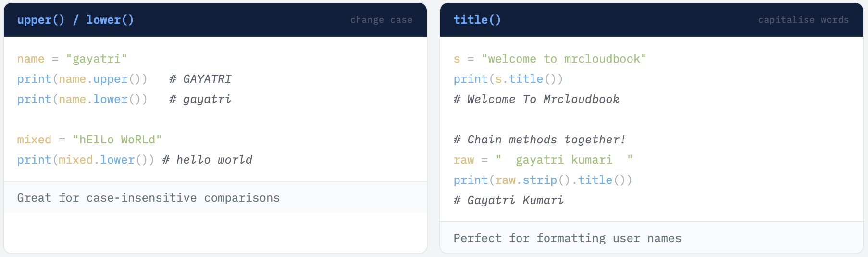The height and width of the screenshot is (257, 868).
Task: Click 'Great for case-insensitive comparisons' footer
Action: [149, 198]
